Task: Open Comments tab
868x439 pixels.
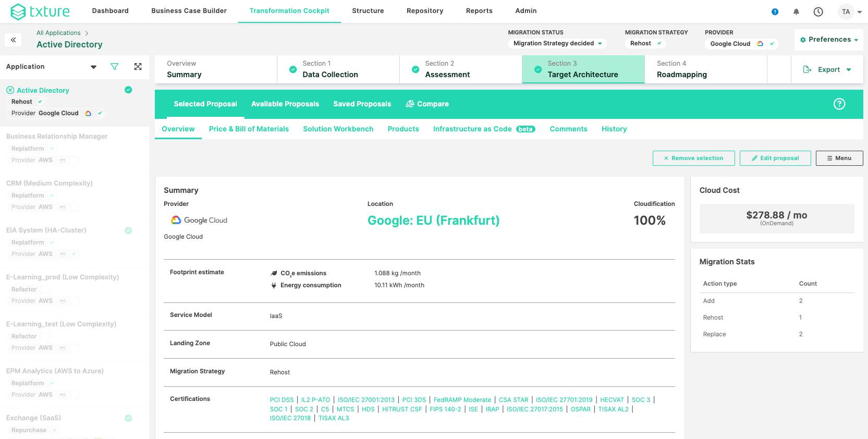Action: [568, 129]
